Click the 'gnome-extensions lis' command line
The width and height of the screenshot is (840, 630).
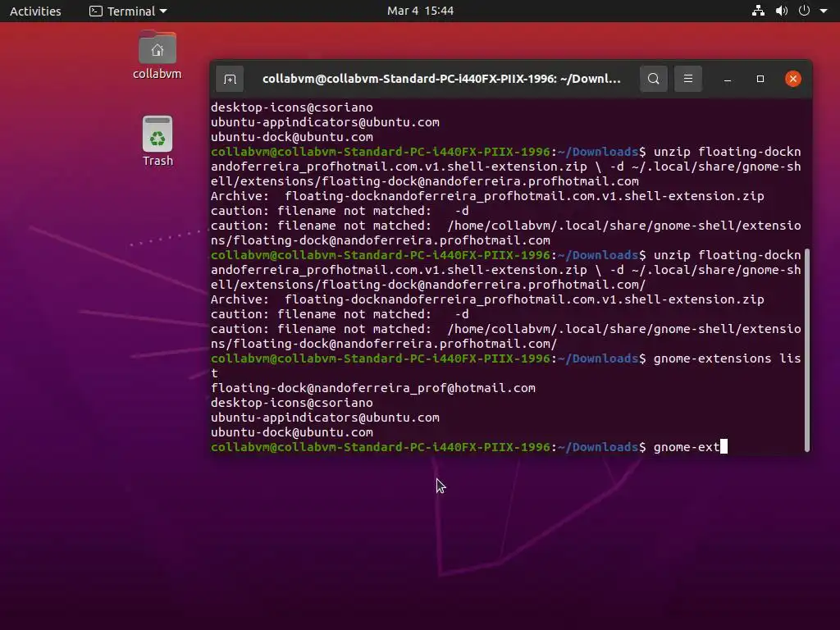[x=505, y=358]
